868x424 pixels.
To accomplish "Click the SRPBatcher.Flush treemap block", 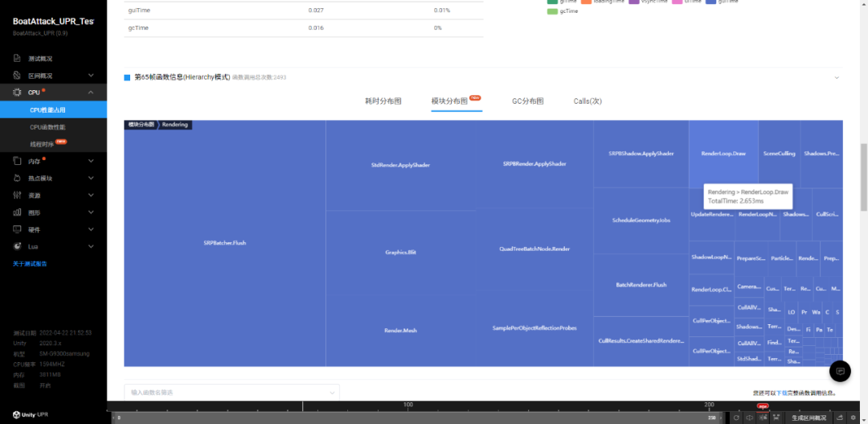I will pos(224,242).
